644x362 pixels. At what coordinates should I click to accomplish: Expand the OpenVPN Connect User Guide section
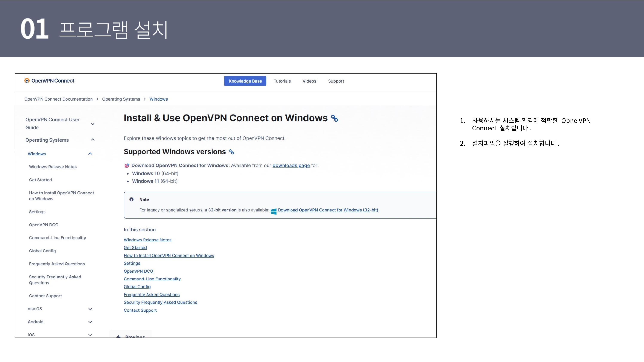93,124
